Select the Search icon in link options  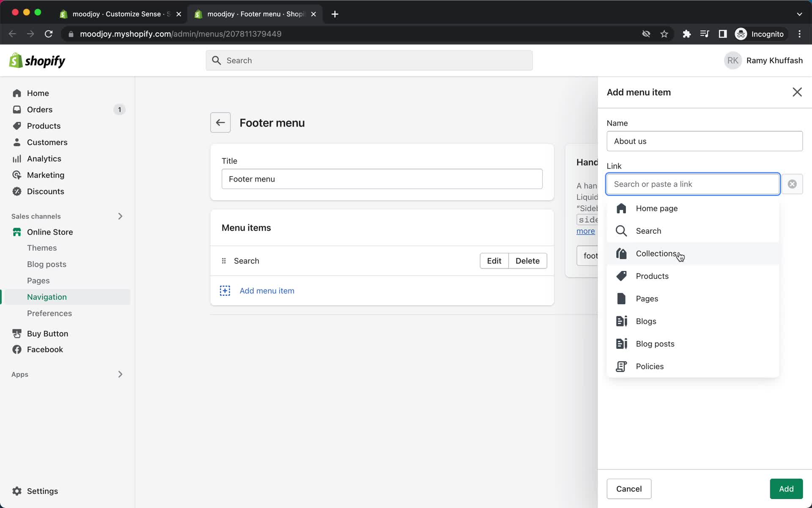[x=621, y=231]
